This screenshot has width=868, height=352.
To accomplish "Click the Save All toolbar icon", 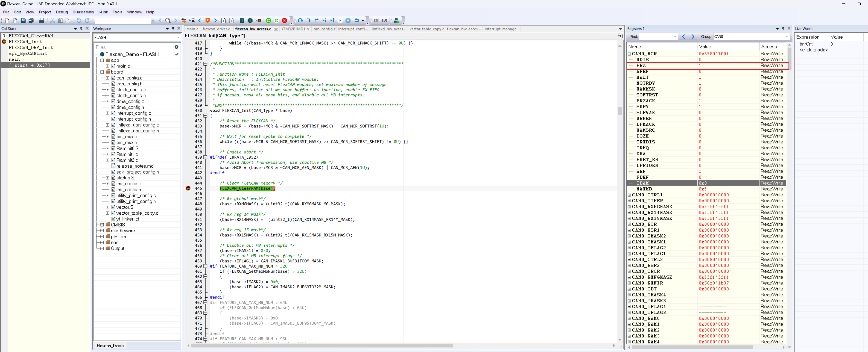I will (31, 21).
